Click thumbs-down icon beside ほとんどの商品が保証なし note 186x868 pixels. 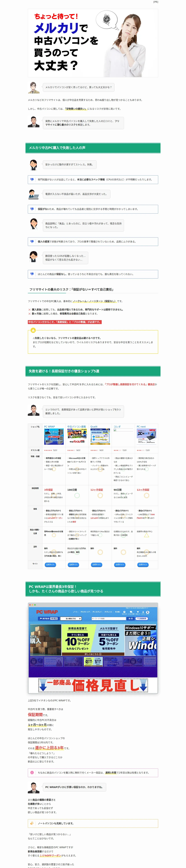[32, 274]
